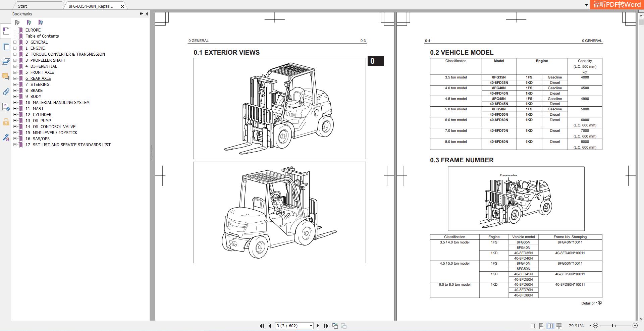Toggle continuous facing page layout
The height and width of the screenshot is (331, 644).
(x=559, y=326)
